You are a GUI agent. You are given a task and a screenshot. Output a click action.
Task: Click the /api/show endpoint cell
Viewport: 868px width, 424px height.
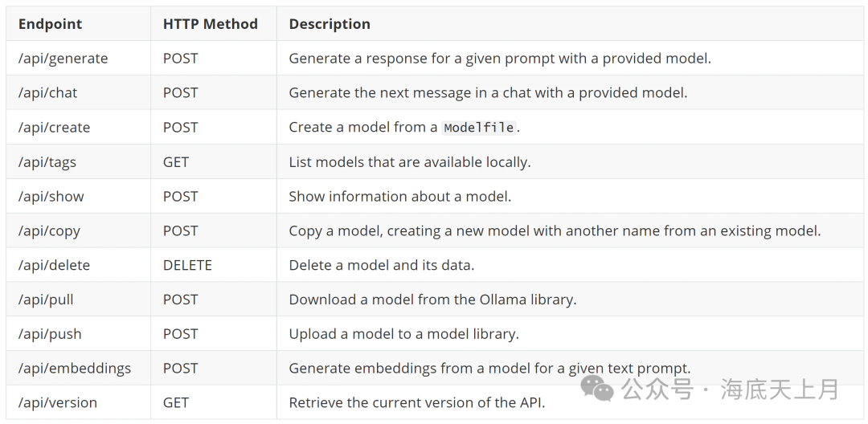coord(51,197)
